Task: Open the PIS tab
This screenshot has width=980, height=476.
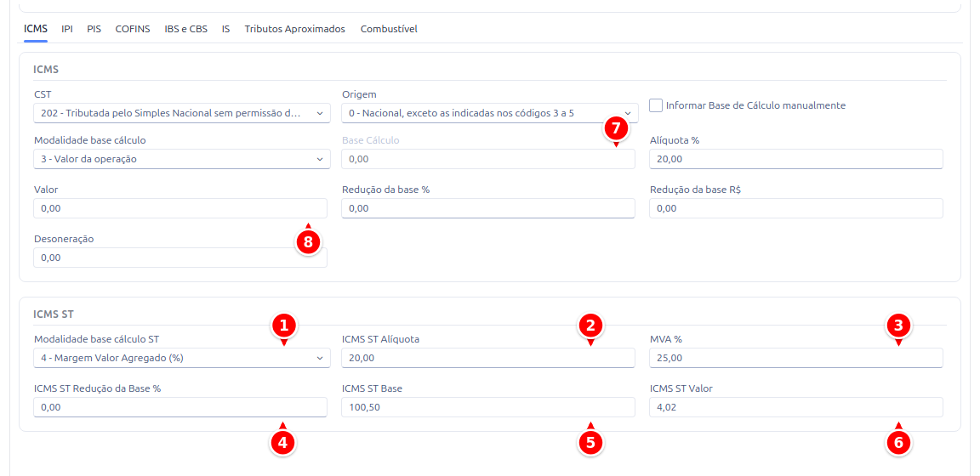Action: [x=94, y=29]
